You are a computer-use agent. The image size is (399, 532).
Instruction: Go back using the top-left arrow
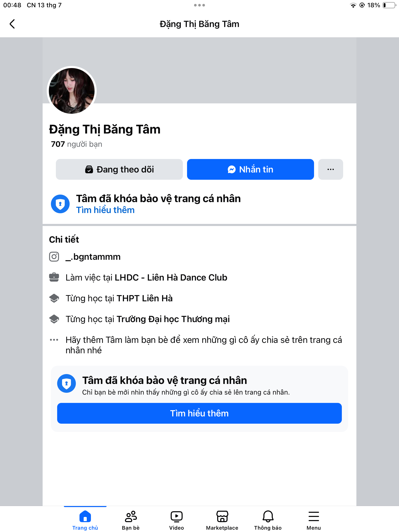(12, 24)
